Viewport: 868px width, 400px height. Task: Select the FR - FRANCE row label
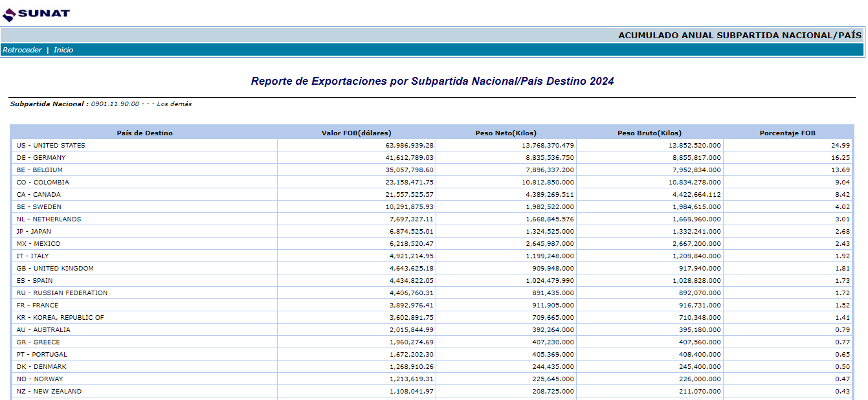38,306
